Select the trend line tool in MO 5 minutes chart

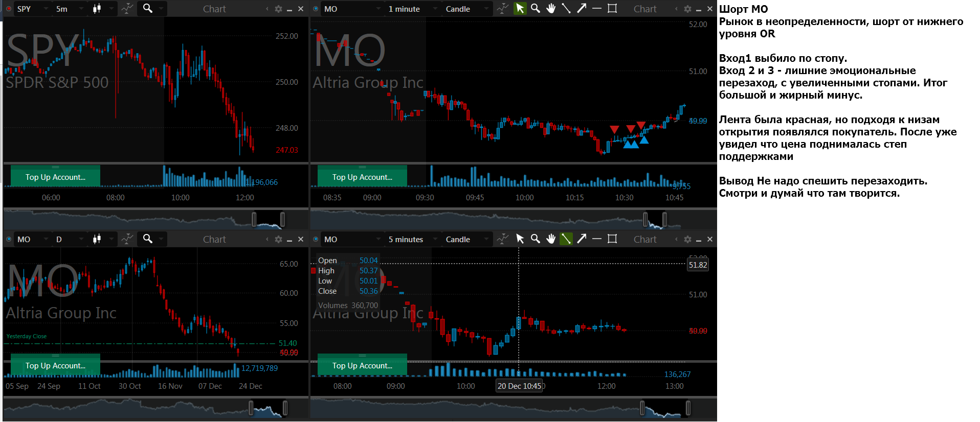tap(566, 239)
